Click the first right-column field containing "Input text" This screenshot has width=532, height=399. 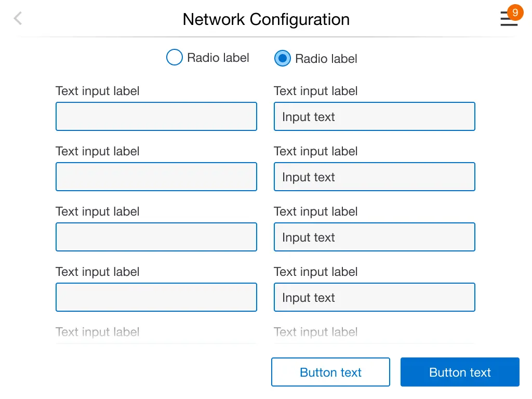pyautogui.click(x=374, y=116)
